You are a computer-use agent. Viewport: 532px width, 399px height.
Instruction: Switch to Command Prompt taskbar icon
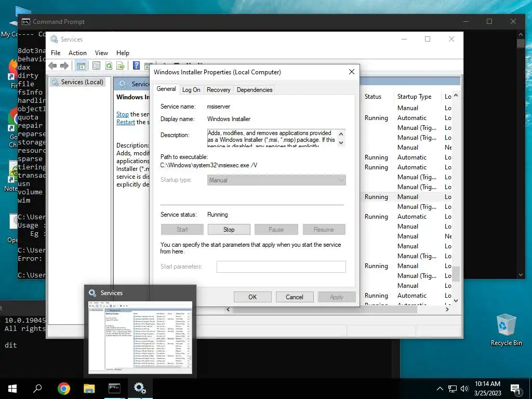click(114, 388)
